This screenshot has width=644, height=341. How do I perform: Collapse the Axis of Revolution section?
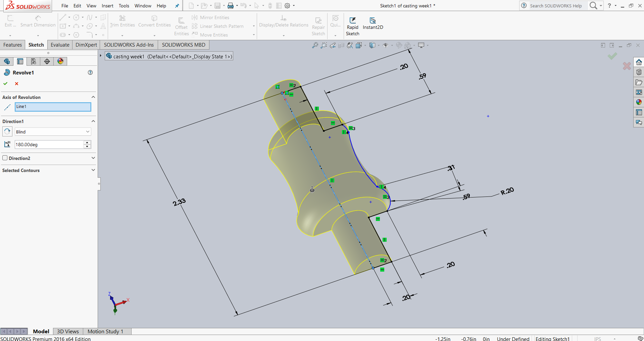tap(93, 97)
